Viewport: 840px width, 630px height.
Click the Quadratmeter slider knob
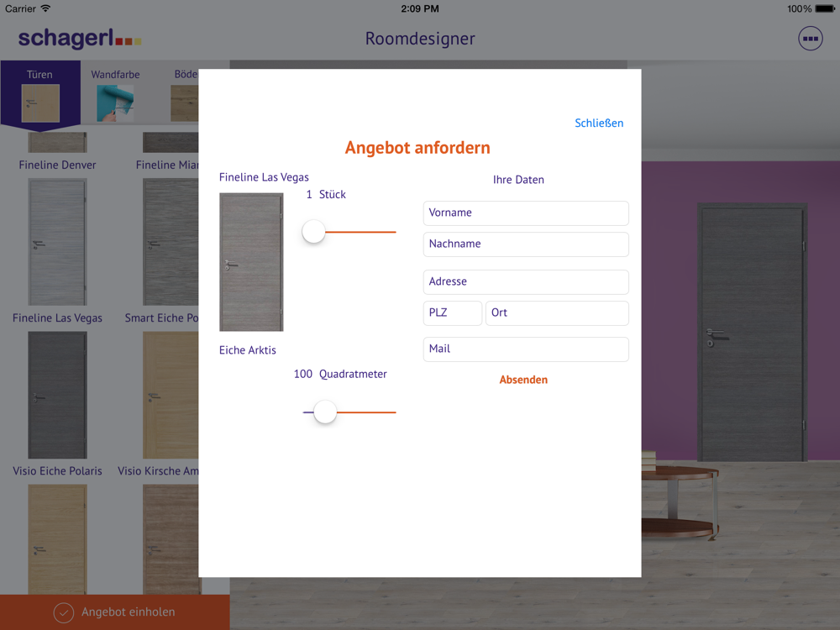pos(324,412)
